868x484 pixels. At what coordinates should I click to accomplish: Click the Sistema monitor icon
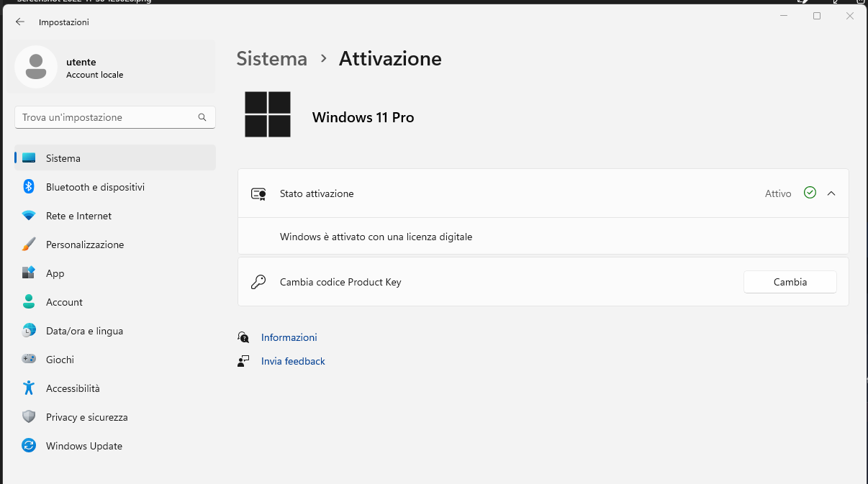(29, 158)
